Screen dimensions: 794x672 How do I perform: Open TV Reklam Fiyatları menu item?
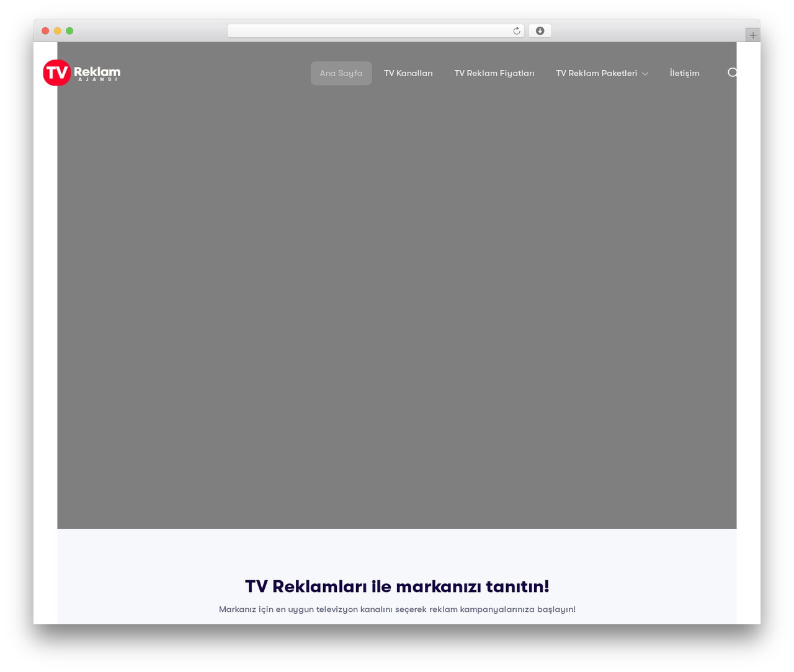click(x=494, y=73)
